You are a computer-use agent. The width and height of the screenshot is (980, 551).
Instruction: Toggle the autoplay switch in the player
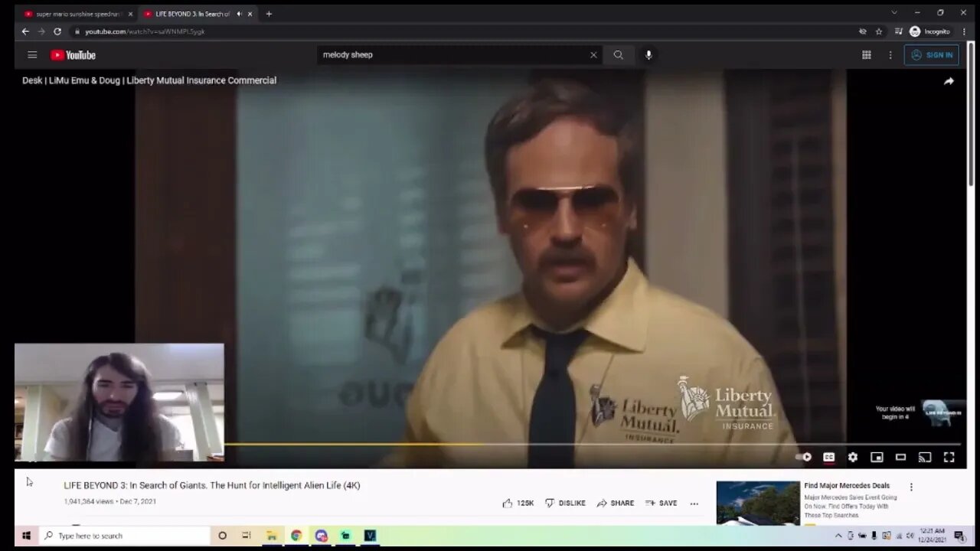pyautogui.click(x=803, y=457)
